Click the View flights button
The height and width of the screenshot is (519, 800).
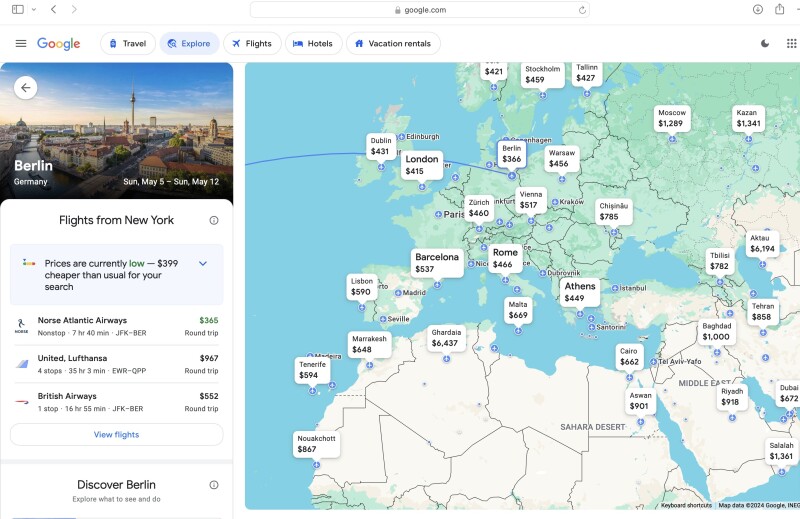tap(116, 435)
